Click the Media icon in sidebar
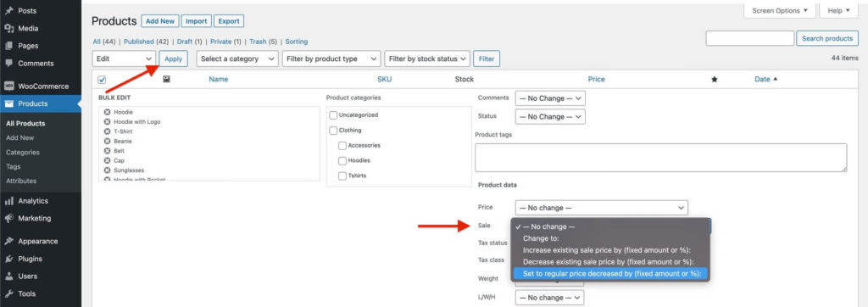Screen dimensions: 868x307 (x=8, y=28)
